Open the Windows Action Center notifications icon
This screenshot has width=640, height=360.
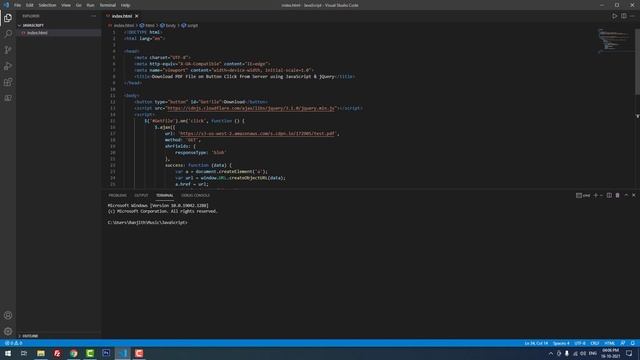tap(629, 353)
